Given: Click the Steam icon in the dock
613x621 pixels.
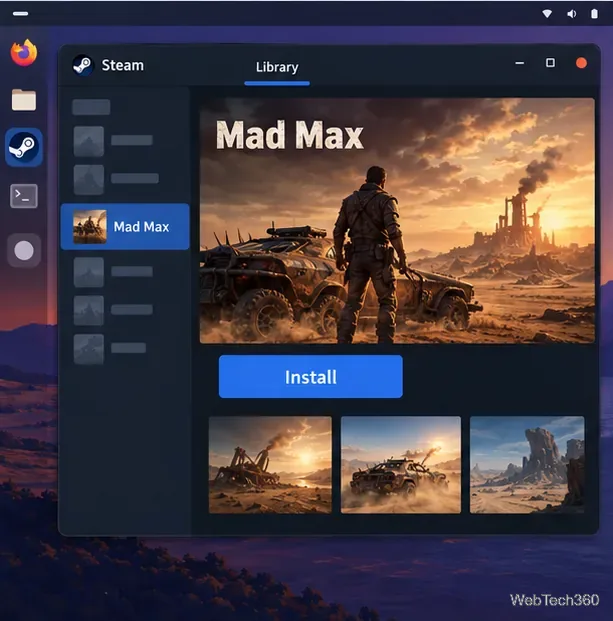Looking at the screenshot, I should click(24, 147).
